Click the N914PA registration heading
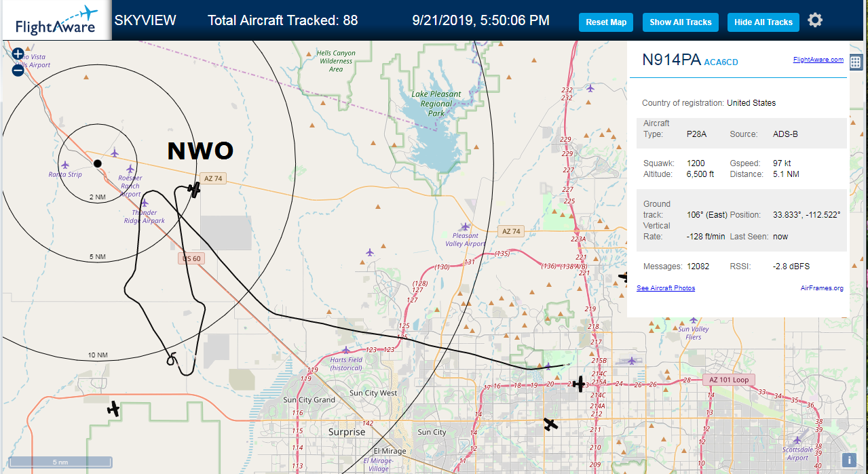 [671, 60]
